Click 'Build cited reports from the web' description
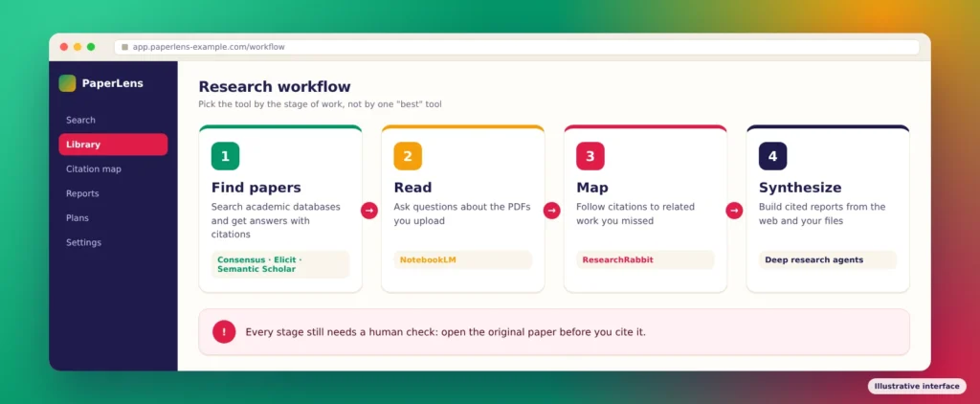 [x=822, y=213]
